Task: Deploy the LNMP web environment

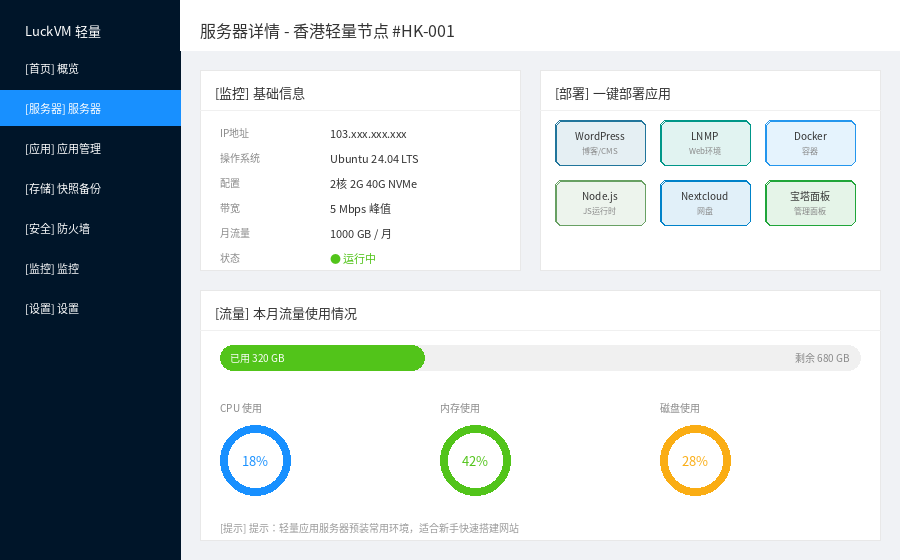Action: coord(705,143)
